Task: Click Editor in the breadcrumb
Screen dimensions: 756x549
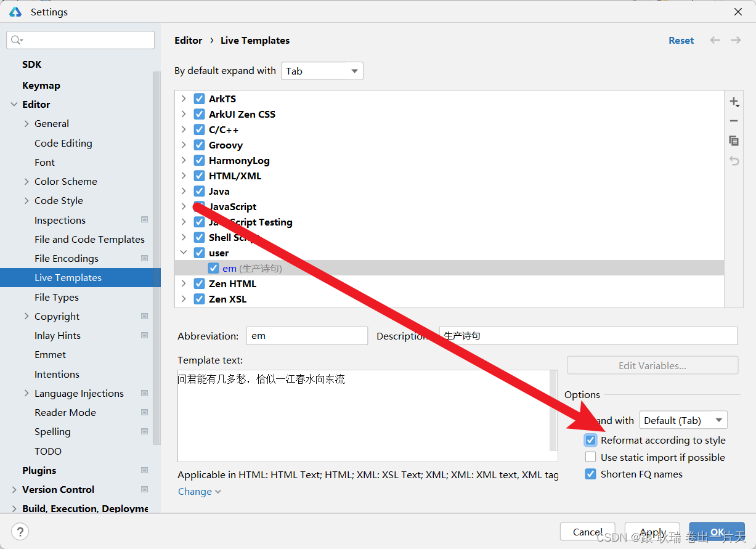Action: 189,40
